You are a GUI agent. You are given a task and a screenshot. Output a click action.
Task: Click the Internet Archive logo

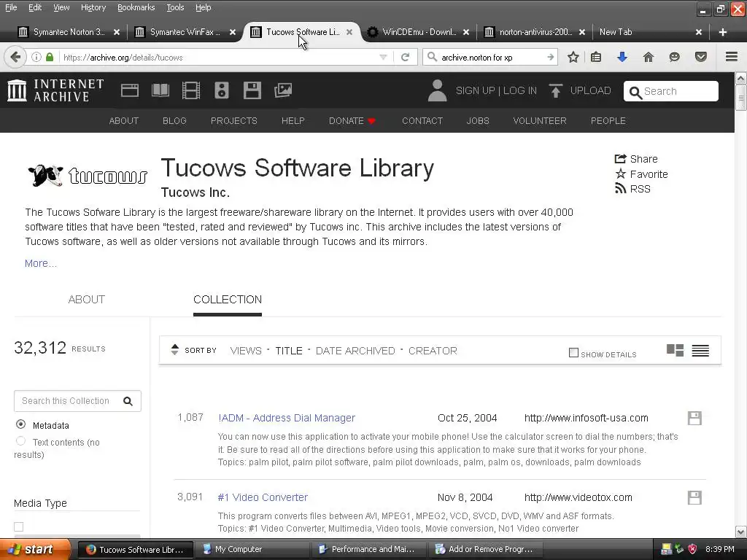tap(55, 90)
